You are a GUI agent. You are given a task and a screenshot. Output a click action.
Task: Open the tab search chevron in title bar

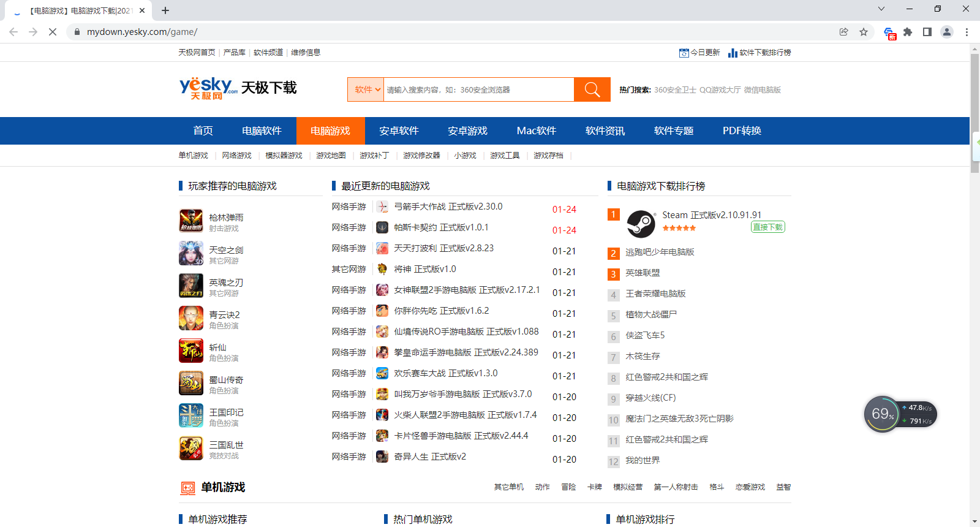click(x=881, y=9)
